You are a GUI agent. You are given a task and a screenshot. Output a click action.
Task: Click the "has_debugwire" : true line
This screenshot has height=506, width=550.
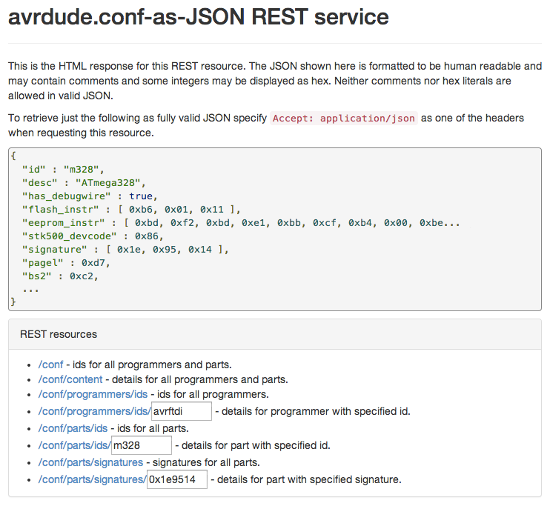click(90, 196)
